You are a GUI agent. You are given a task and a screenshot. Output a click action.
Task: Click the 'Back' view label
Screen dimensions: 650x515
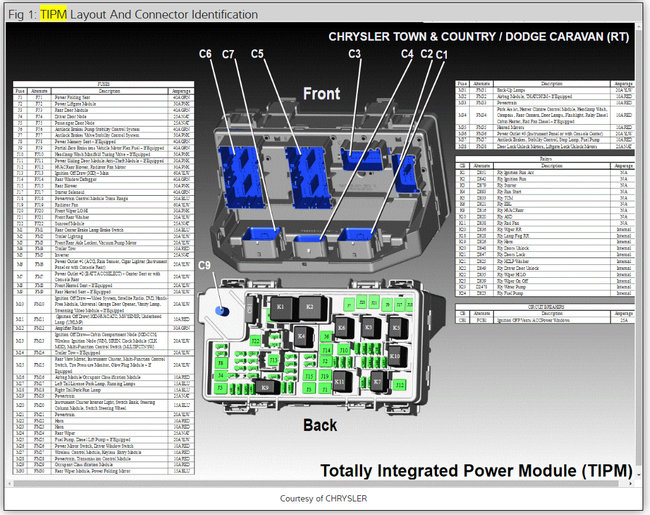pos(320,425)
